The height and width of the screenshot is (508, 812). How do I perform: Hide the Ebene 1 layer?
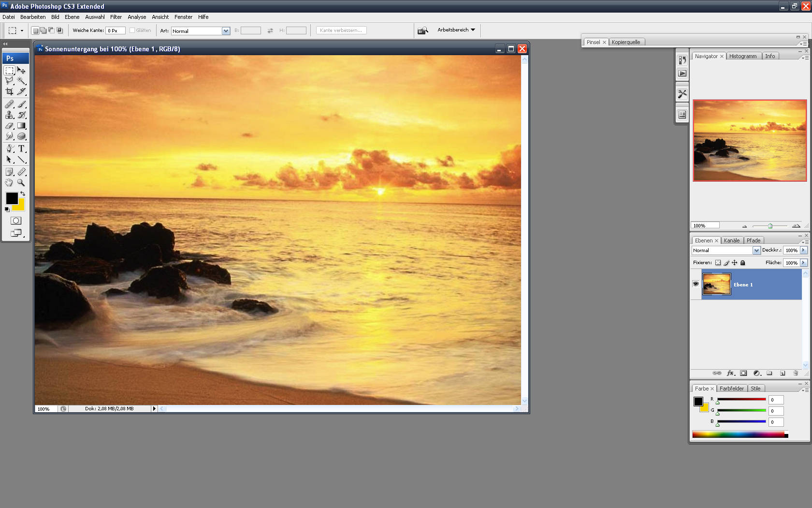pos(696,284)
